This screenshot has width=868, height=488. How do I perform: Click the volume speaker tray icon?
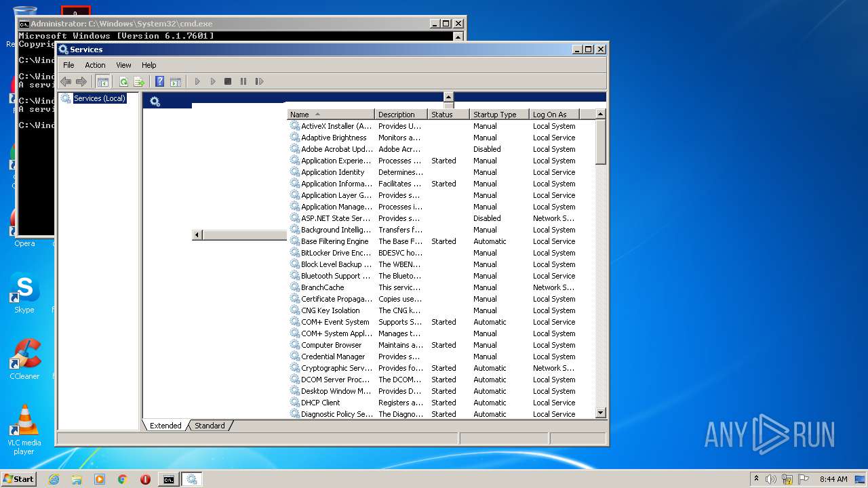[771, 479]
